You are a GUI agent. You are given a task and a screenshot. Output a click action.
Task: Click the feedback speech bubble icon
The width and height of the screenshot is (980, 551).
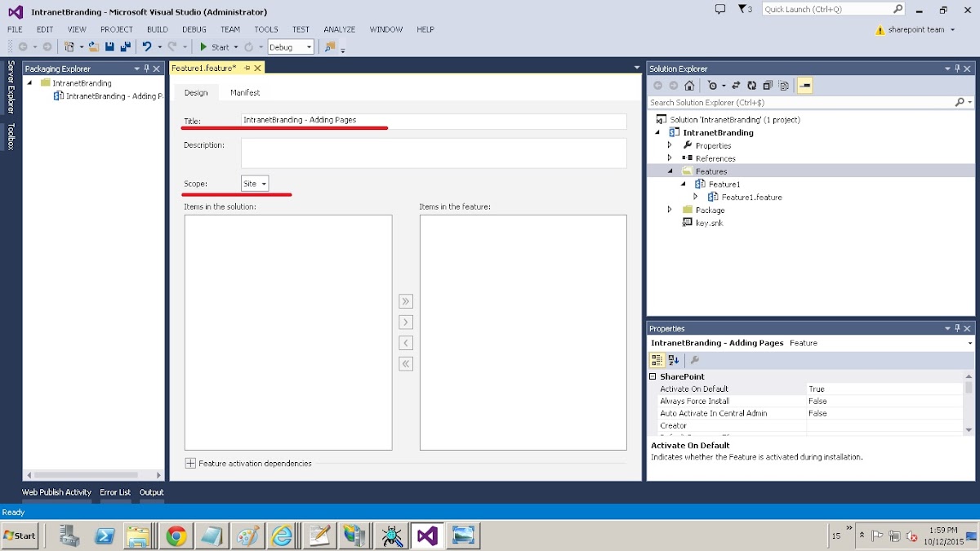[719, 9]
